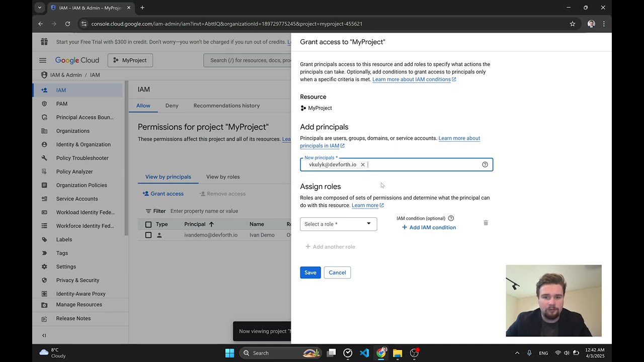Click the help icon in New principals field

tap(485, 164)
